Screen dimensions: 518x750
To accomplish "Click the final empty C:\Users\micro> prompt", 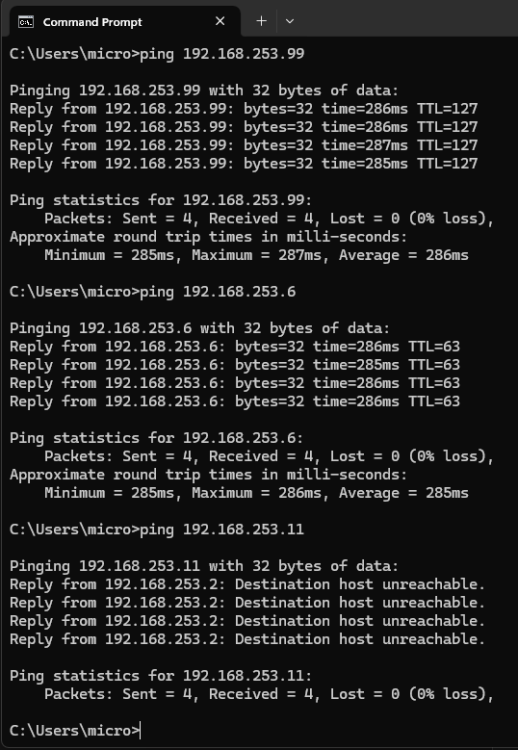I will (x=75, y=730).
